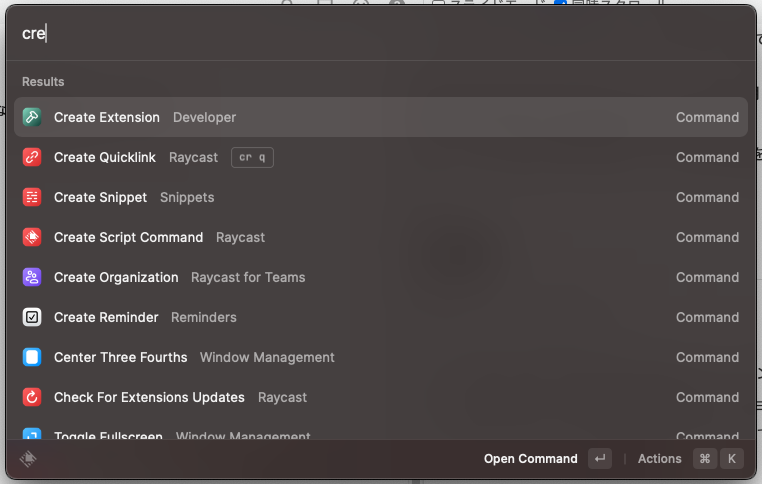This screenshot has width=762, height=484.
Task: Click the Command type label on Create Snippet row
Action: click(707, 197)
